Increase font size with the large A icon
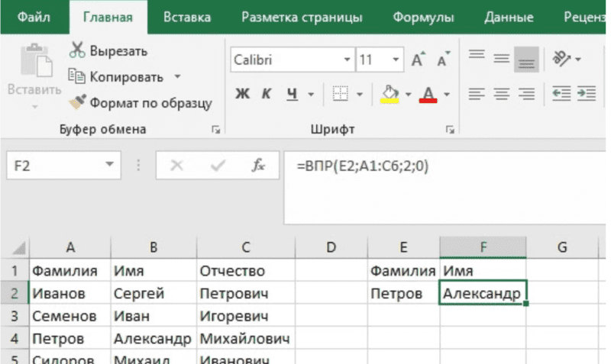 pyautogui.click(x=418, y=60)
